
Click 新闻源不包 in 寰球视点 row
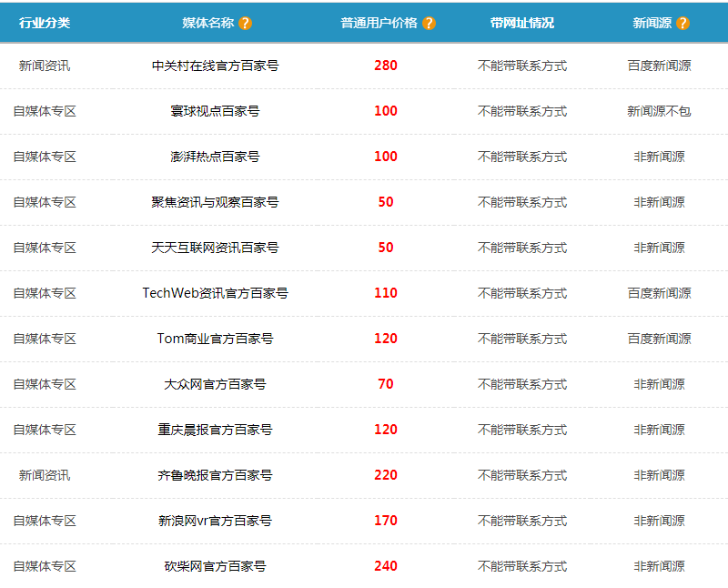(659, 111)
